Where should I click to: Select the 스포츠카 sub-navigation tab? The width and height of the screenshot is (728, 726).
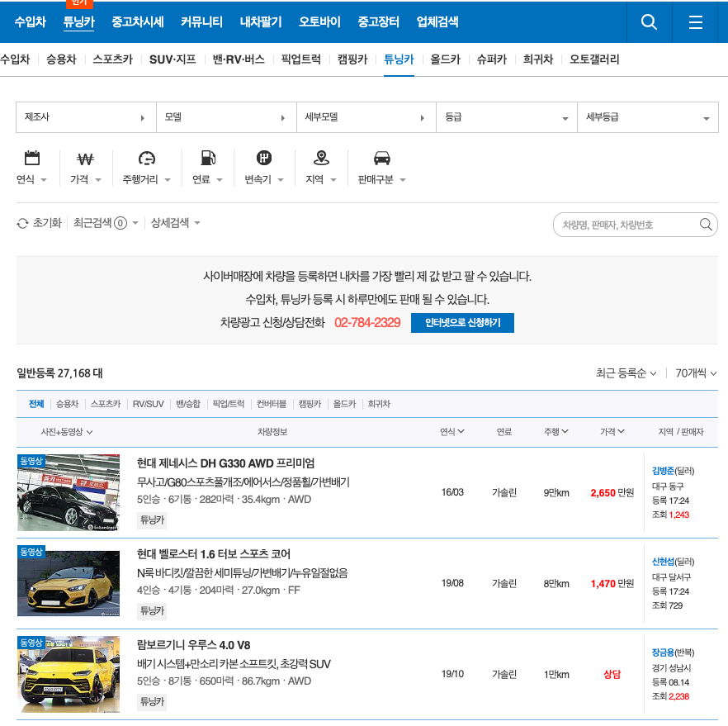(x=113, y=59)
